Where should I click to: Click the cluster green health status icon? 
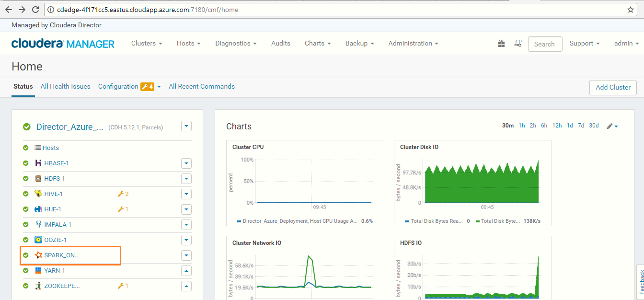pyautogui.click(x=27, y=127)
